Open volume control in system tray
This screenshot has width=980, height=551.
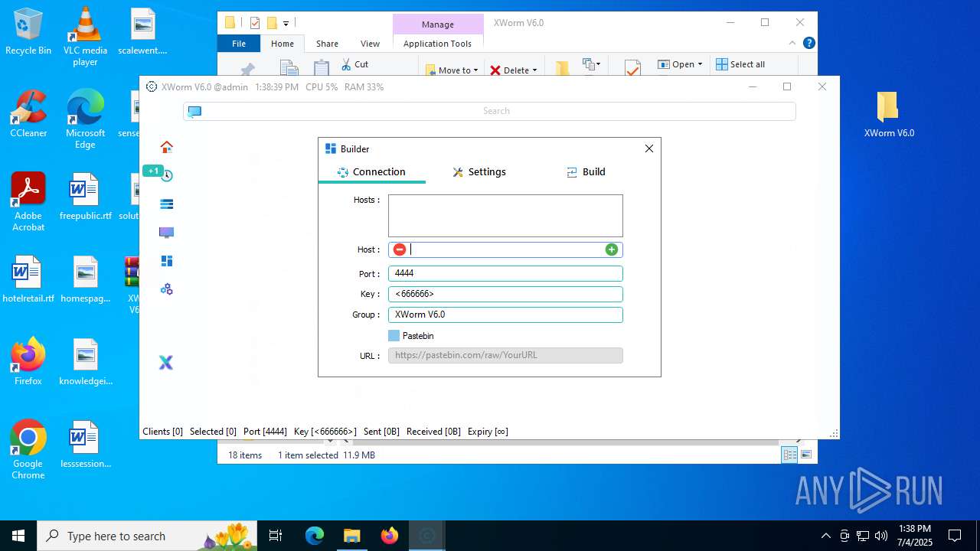(881, 536)
